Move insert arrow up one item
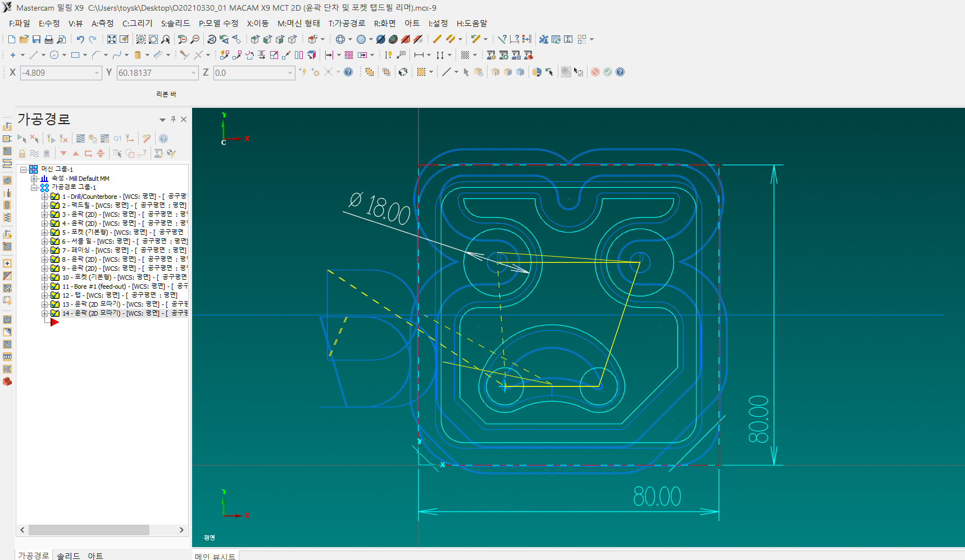The height and width of the screenshot is (560, 965). tap(76, 153)
